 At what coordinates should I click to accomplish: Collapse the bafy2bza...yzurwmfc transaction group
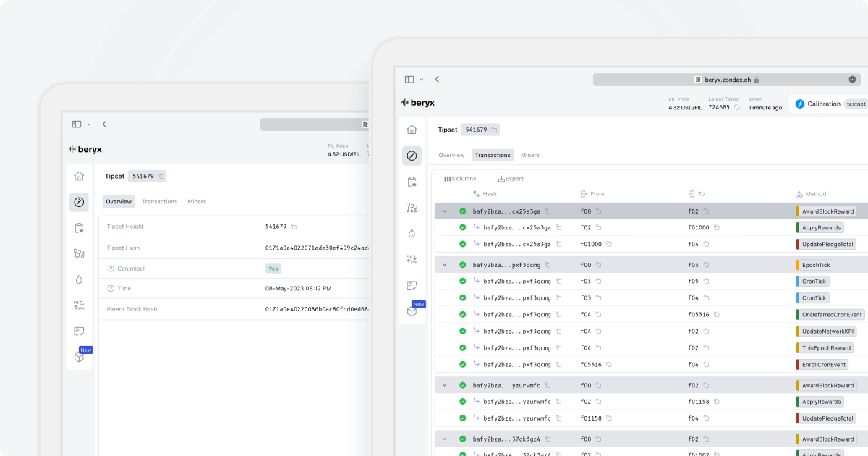(x=444, y=385)
